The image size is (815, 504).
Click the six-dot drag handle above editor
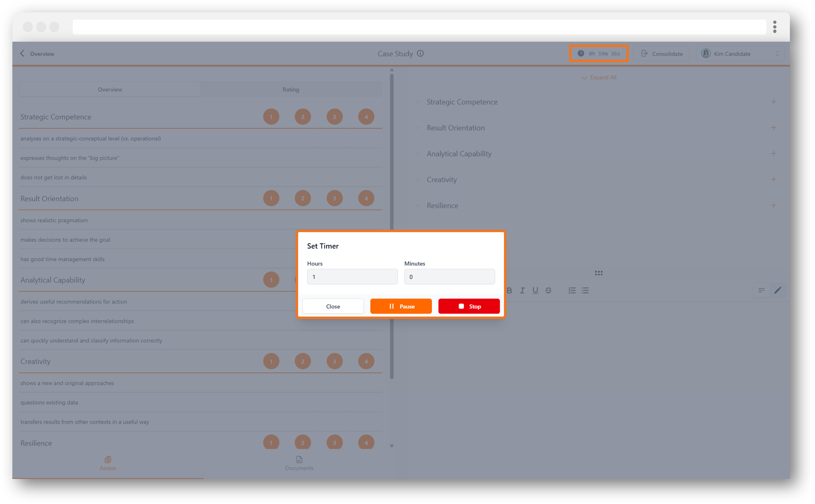point(599,273)
